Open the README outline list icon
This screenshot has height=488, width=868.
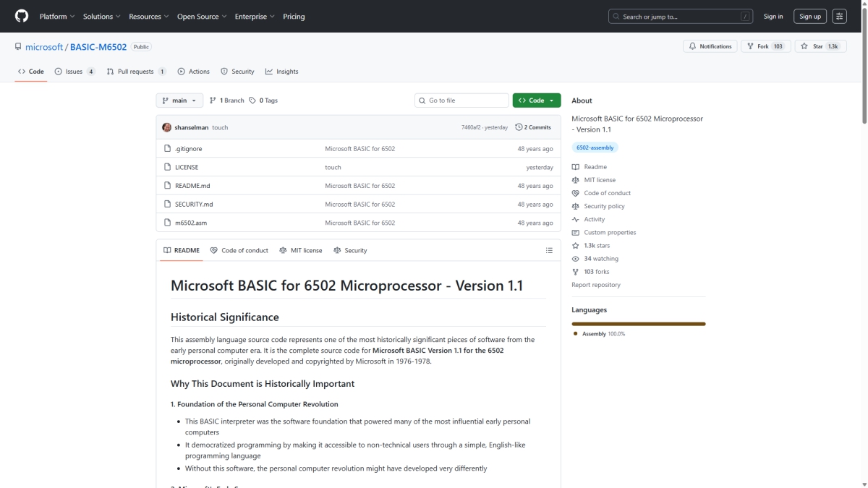pyautogui.click(x=549, y=250)
